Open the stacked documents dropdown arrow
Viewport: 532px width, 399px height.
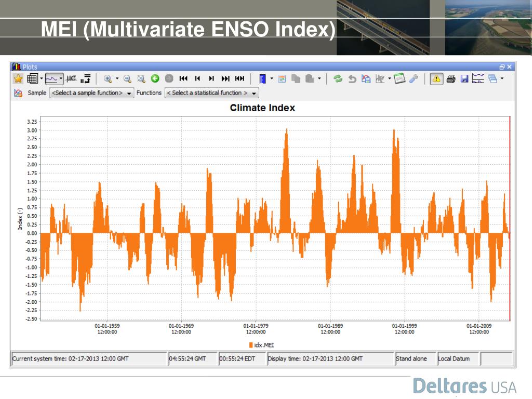click(320, 79)
